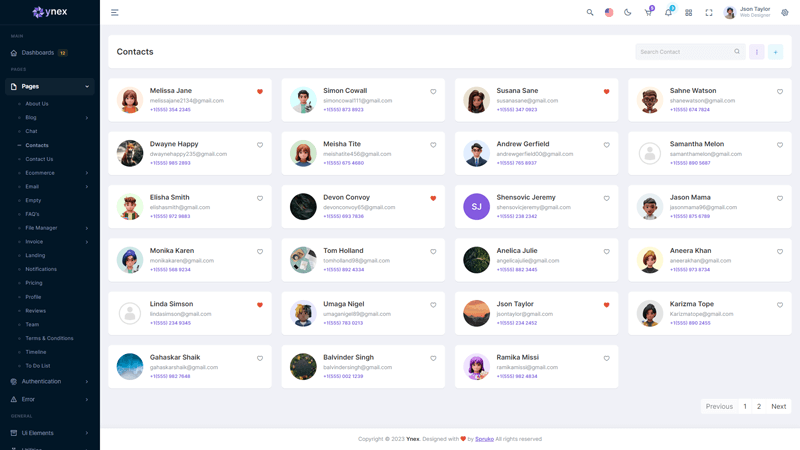Open Json Taylor profile dropdown

click(748, 13)
